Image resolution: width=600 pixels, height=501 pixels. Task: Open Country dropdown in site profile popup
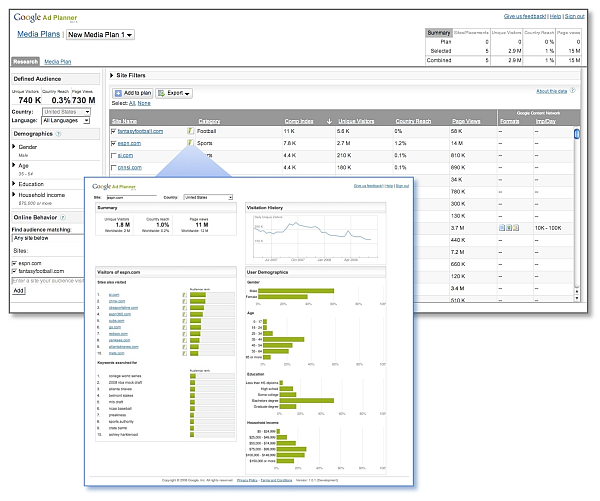tap(208, 197)
